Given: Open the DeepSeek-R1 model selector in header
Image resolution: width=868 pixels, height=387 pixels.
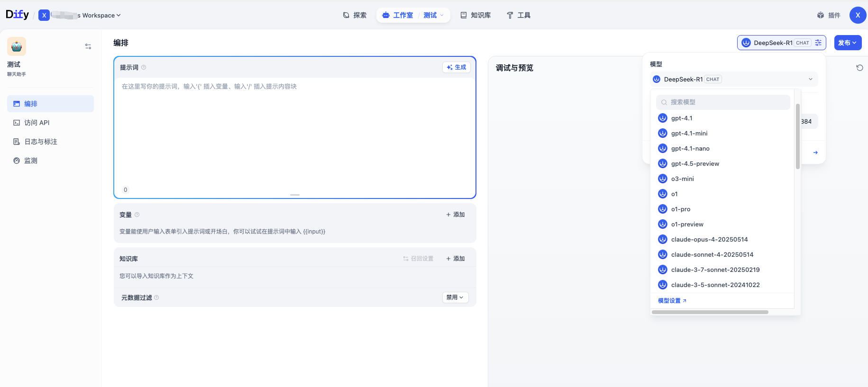Looking at the screenshot, I should (x=782, y=43).
